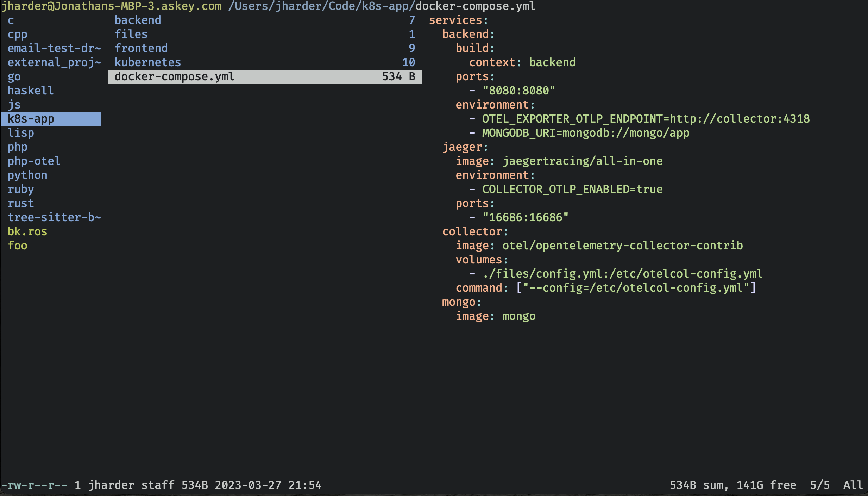Click the 'collector:' service key
This screenshot has width=868, height=496.
pyautogui.click(x=476, y=232)
